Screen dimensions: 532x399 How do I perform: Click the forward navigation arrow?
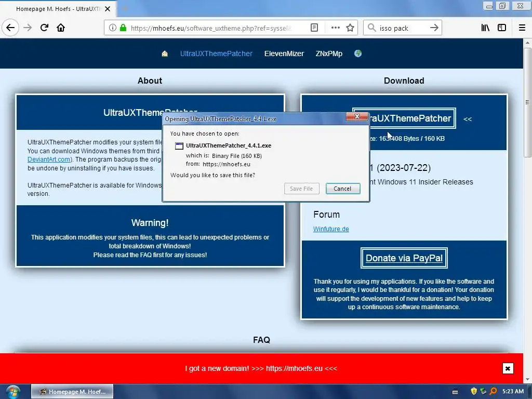click(28, 28)
